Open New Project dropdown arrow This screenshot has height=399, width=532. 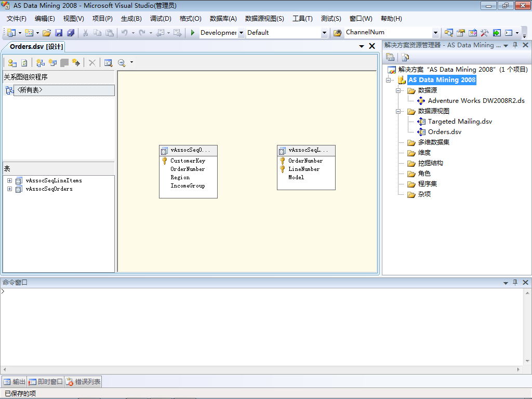point(20,33)
